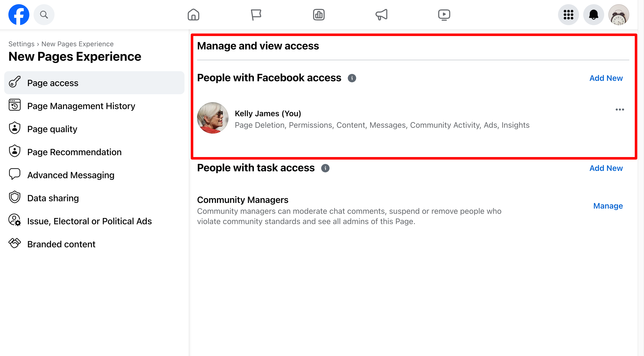644x356 pixels.
Task: Open Branded content settings
Action: click(x=61, y=244)
